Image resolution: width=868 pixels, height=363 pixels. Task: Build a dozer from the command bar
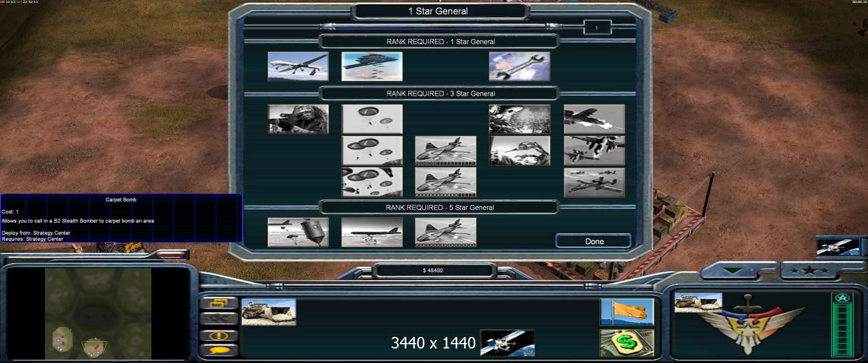click(x=269, y=312)
